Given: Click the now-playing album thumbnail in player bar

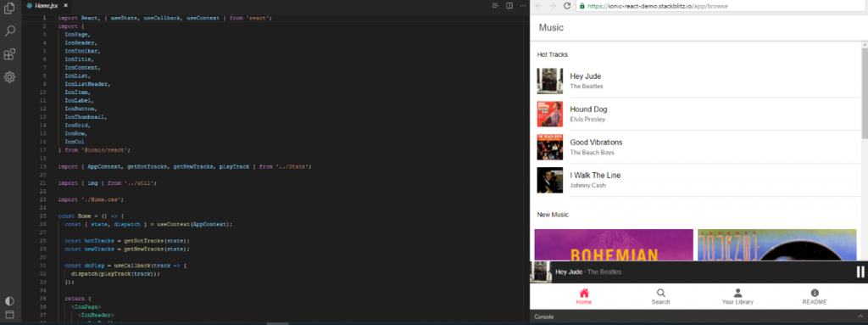Looking at the screenshot, I should point(541,272).
